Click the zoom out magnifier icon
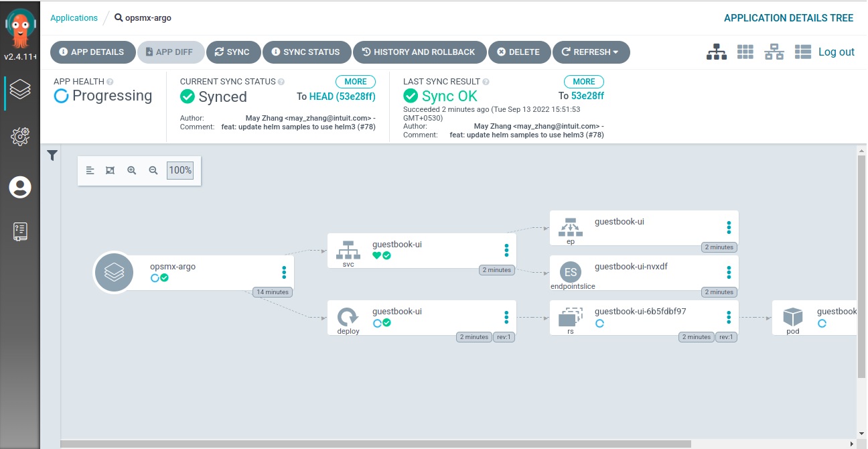 [153, 170]
